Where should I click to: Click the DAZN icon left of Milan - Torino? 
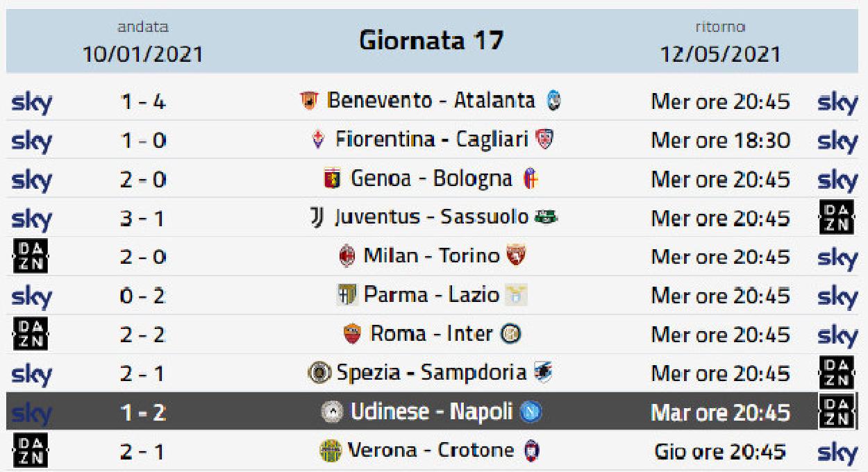[x=31, y=258]
